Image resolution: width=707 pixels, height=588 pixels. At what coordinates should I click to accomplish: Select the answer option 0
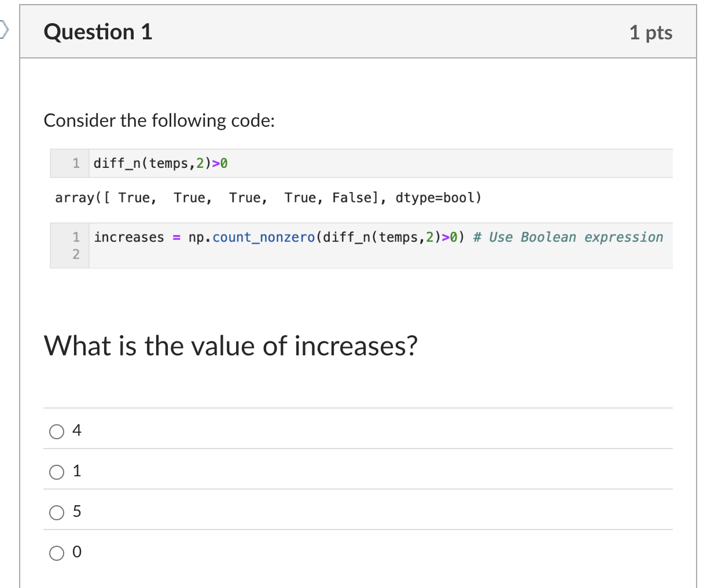click(x=57, y=553)
